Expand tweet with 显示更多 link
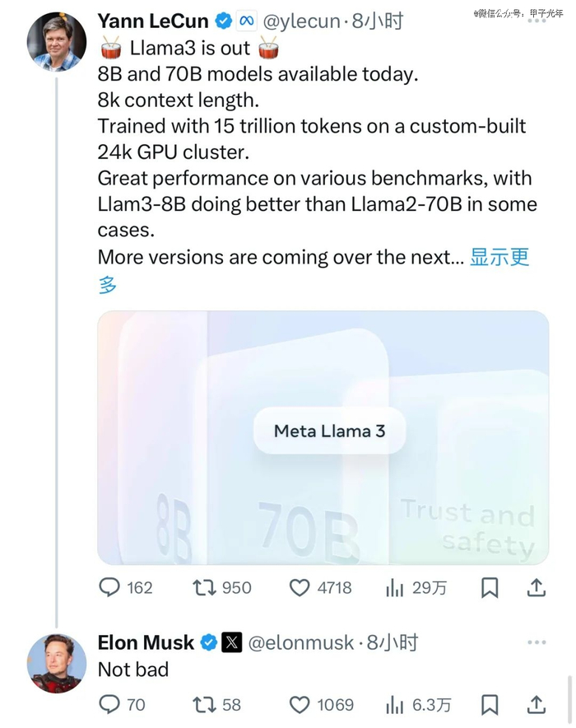576x728 pixels. [x=498, y=257]
